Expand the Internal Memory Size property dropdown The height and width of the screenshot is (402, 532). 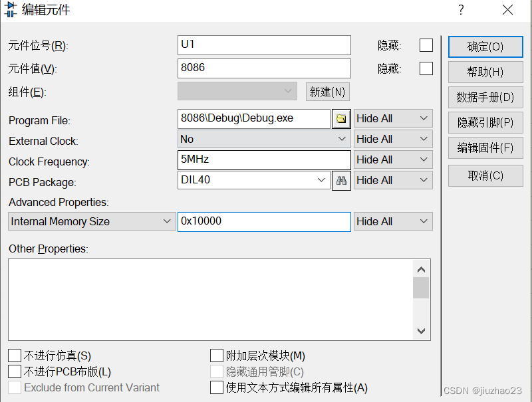tap(168, 221)
